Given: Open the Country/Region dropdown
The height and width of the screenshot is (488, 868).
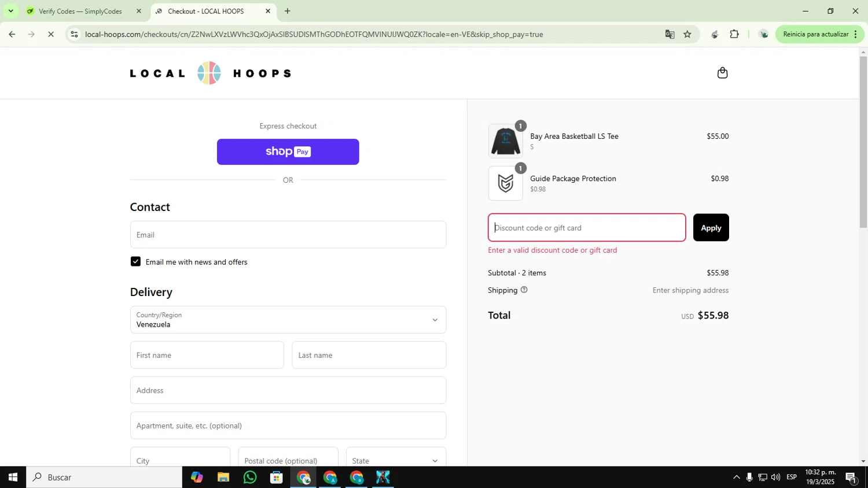Looking at the screenshot, I should pos(288,320).
